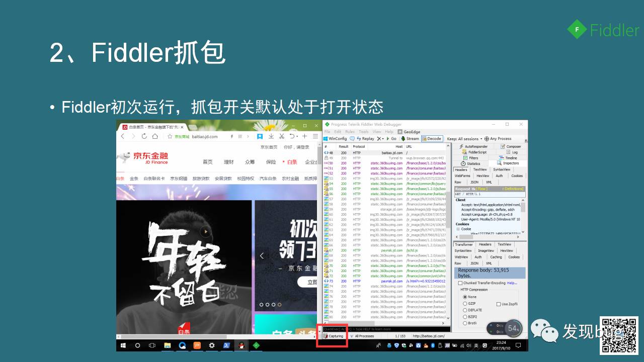This screenshot has width=644, height=362.
Task: Open File Explorer from the taskbar
Action: coord(168,345)
